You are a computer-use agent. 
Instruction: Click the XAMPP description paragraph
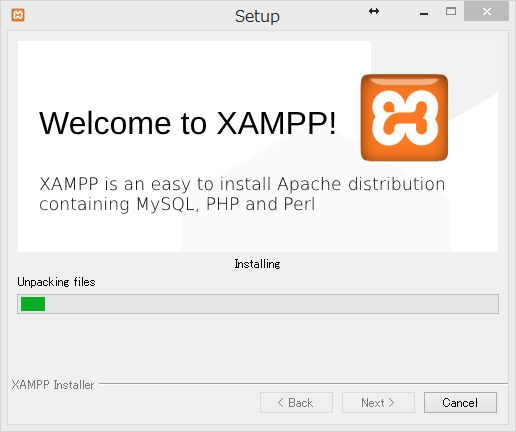242,194
